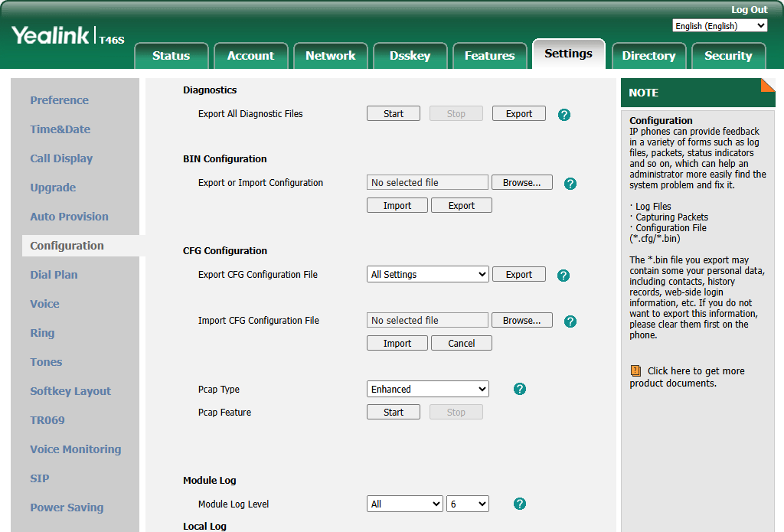Click help icon beside Export CFG Configuration File
Viewport: 784px width, 532px height.
point(564,276)
